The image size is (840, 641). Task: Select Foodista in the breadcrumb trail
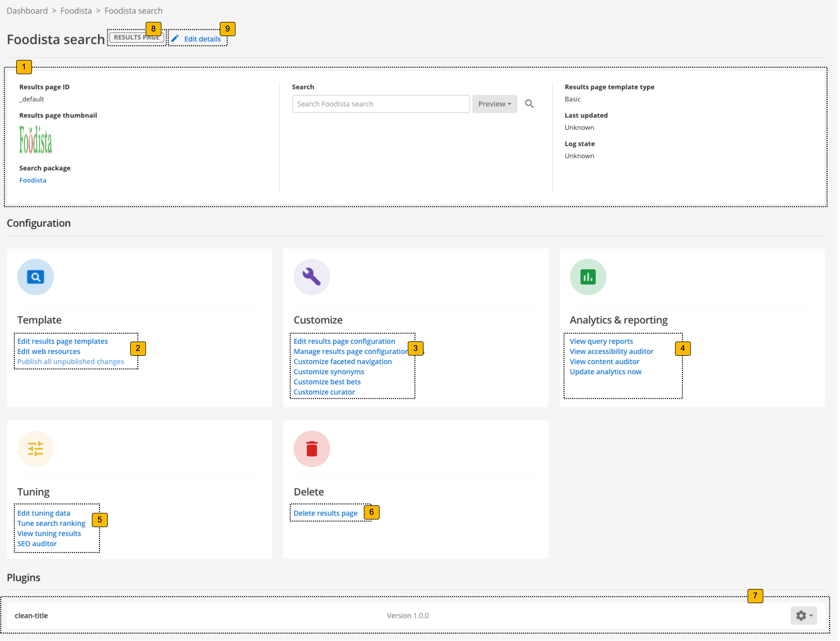[76, 11]
